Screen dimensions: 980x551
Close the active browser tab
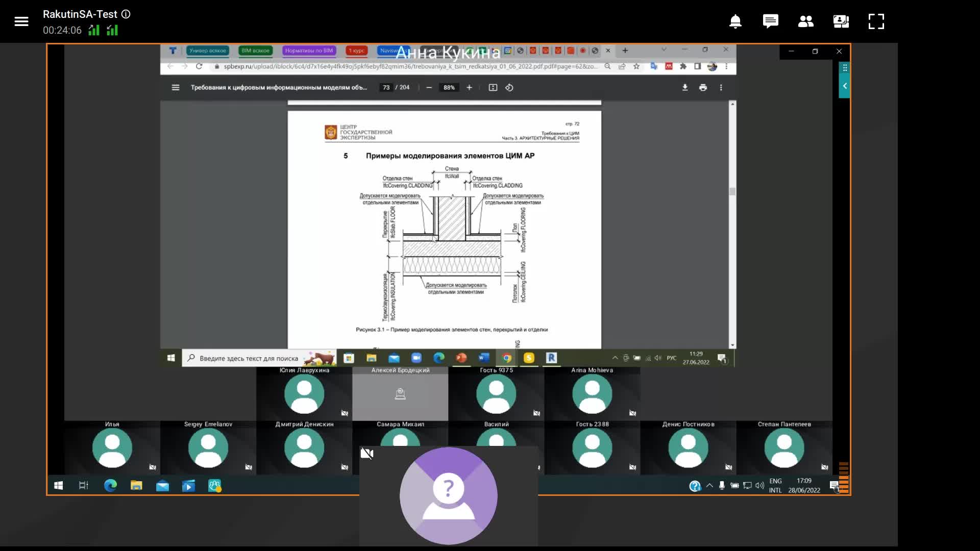point(608,51)
